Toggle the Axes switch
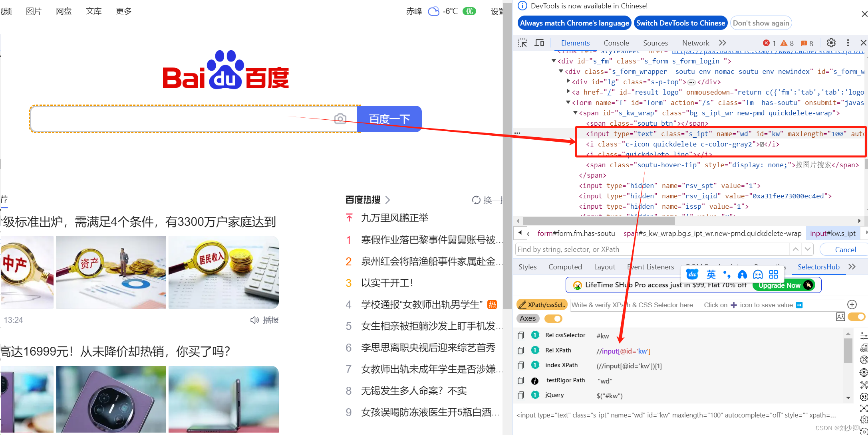Screen dimensions: 868x435 point(553,318)
